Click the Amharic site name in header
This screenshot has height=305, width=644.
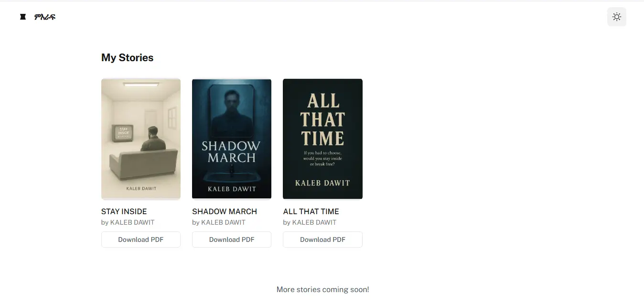[x=45, y=17]
